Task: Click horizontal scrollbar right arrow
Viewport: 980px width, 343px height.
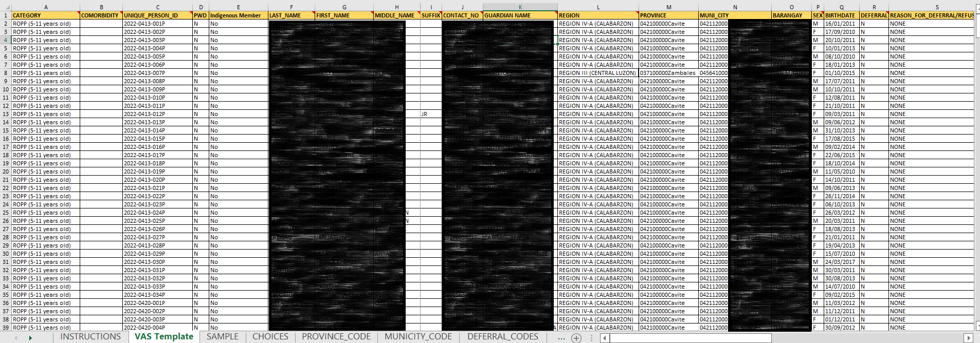Action: point(969,338)
